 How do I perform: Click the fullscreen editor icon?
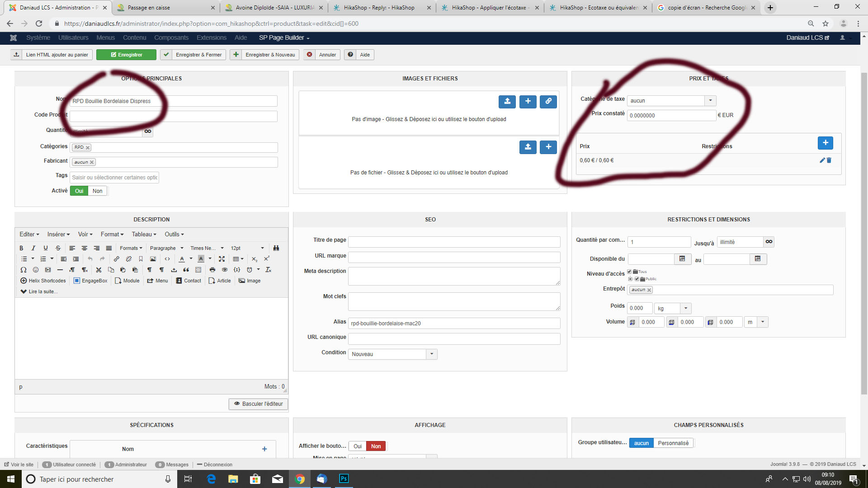point(222,259)
